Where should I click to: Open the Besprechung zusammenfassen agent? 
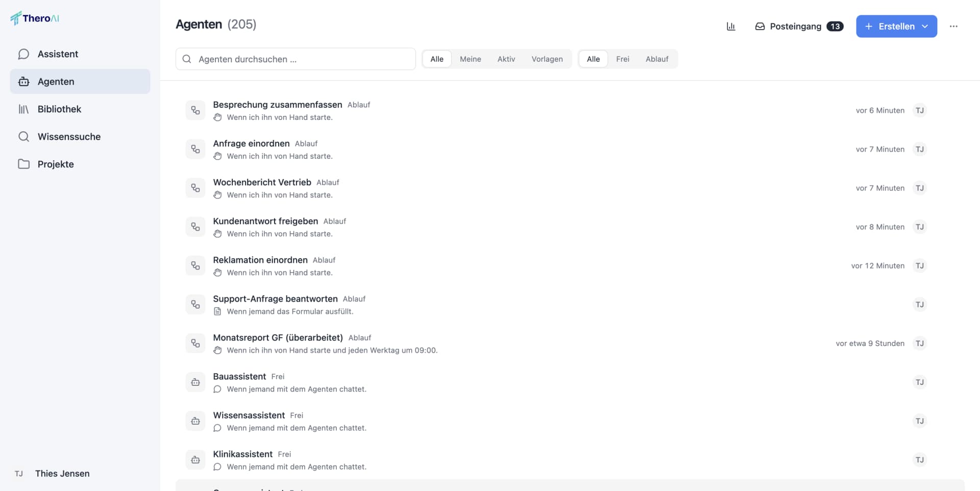click(570, 110)
